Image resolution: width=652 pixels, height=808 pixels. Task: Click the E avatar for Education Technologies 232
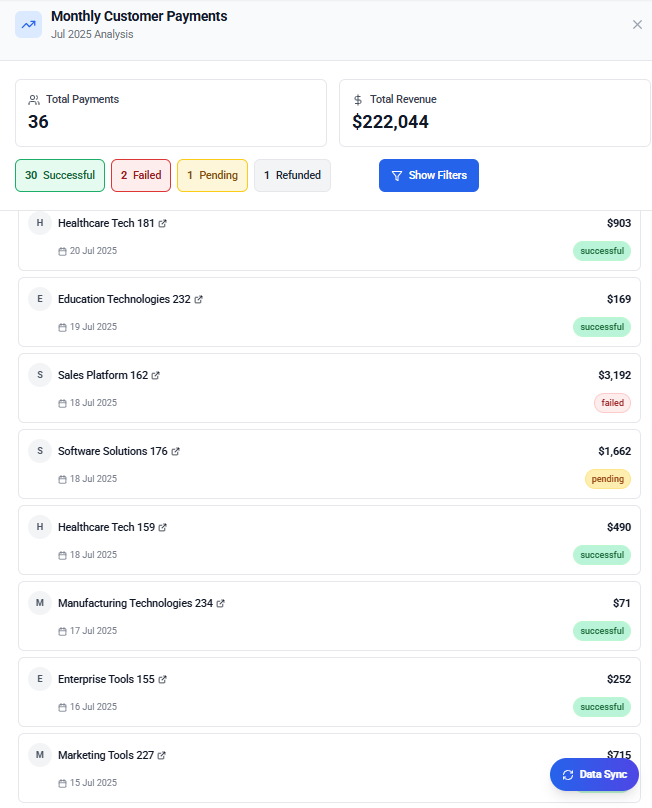40,298
